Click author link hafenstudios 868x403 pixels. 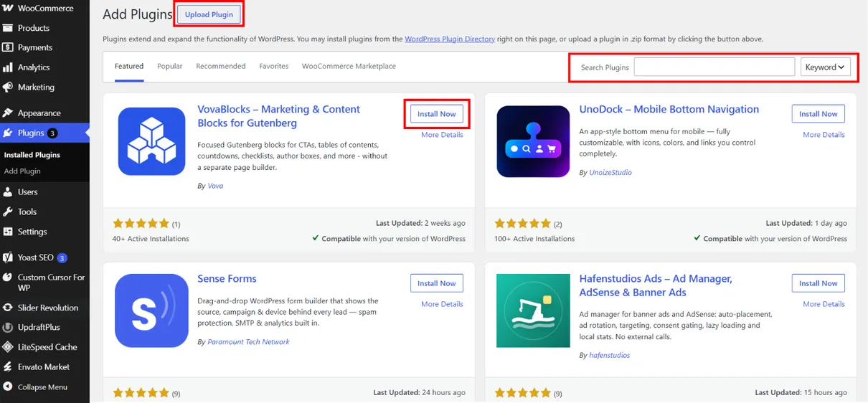pos(609,355)
